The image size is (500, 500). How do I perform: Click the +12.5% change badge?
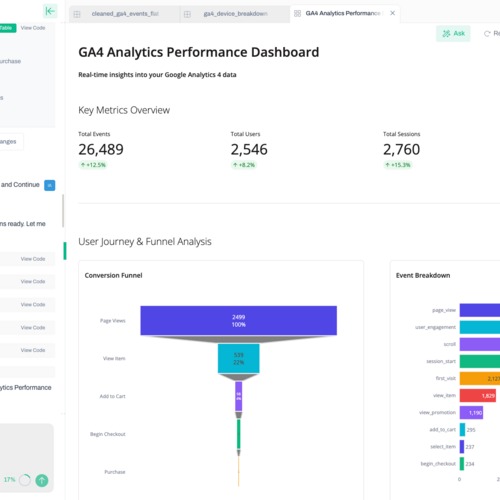[x=93, y=165]
